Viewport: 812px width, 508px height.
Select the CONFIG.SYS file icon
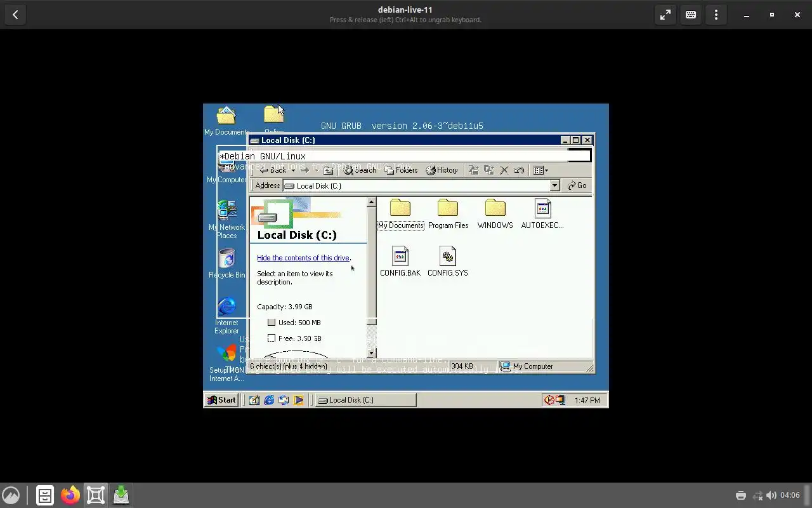coord(448,262)
